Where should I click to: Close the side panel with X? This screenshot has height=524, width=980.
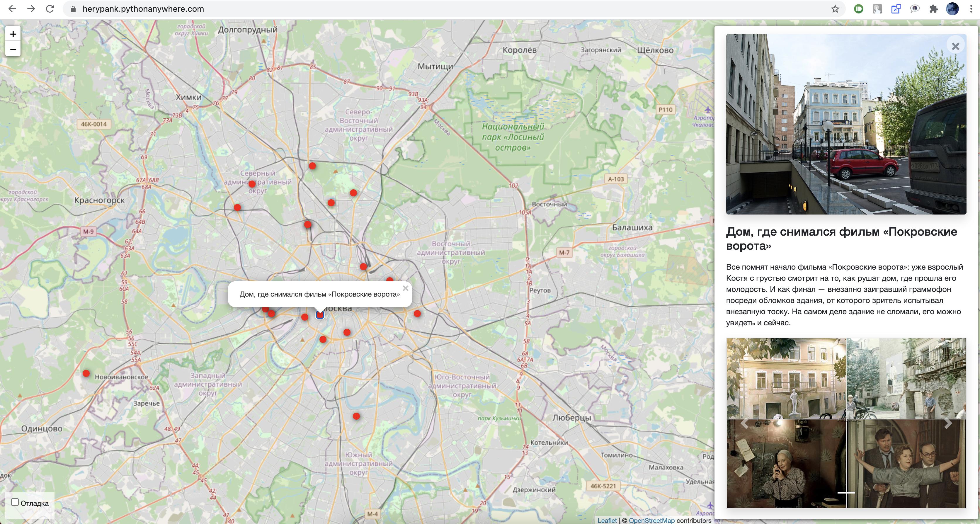tap(955, 46)
